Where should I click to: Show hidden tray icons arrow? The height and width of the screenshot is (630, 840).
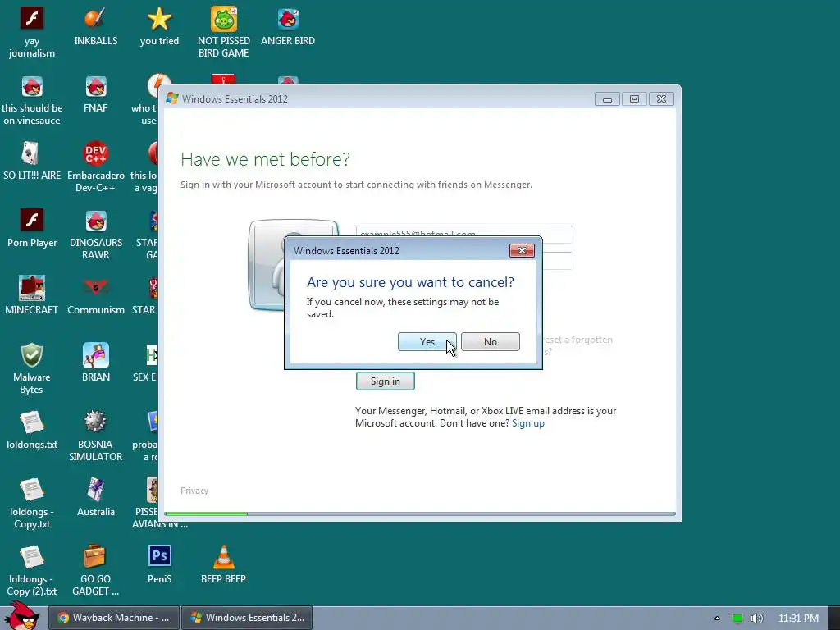(717, 619)
